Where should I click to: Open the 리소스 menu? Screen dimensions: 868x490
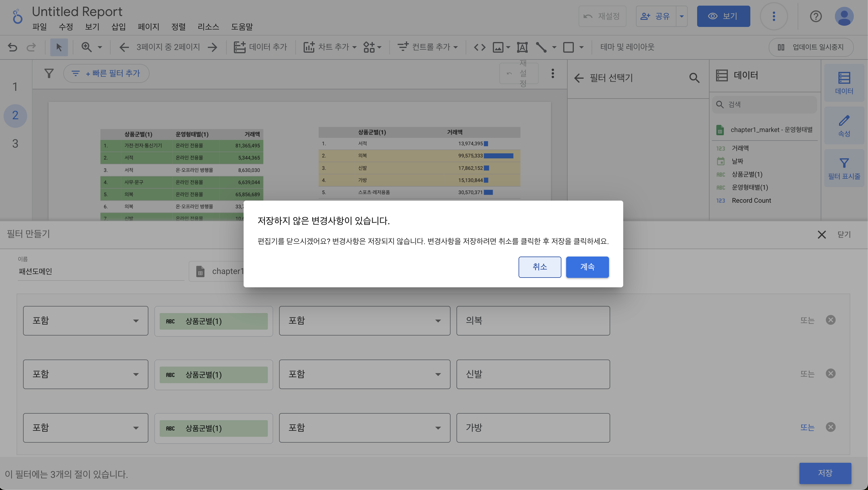(208, 27)
